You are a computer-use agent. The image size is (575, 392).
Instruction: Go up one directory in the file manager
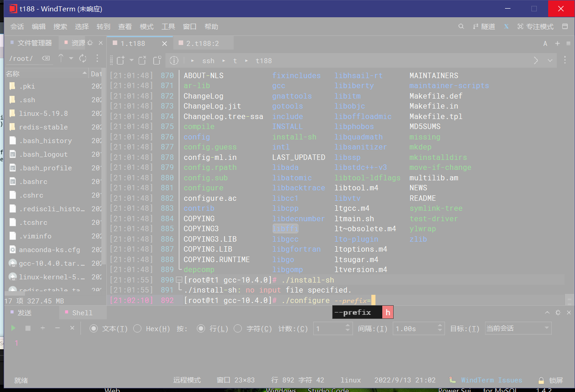[61, 58]
